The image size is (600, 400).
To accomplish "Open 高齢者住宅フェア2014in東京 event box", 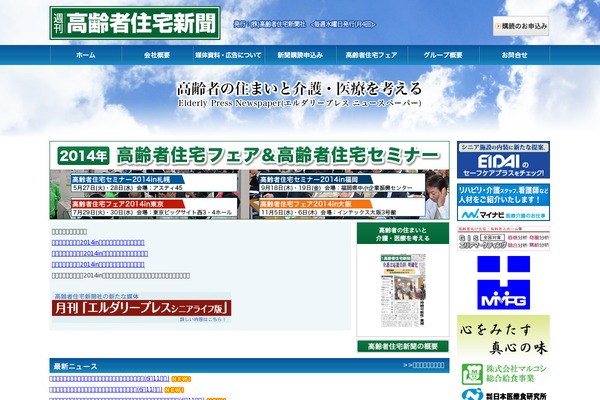I will coord(154,208).
